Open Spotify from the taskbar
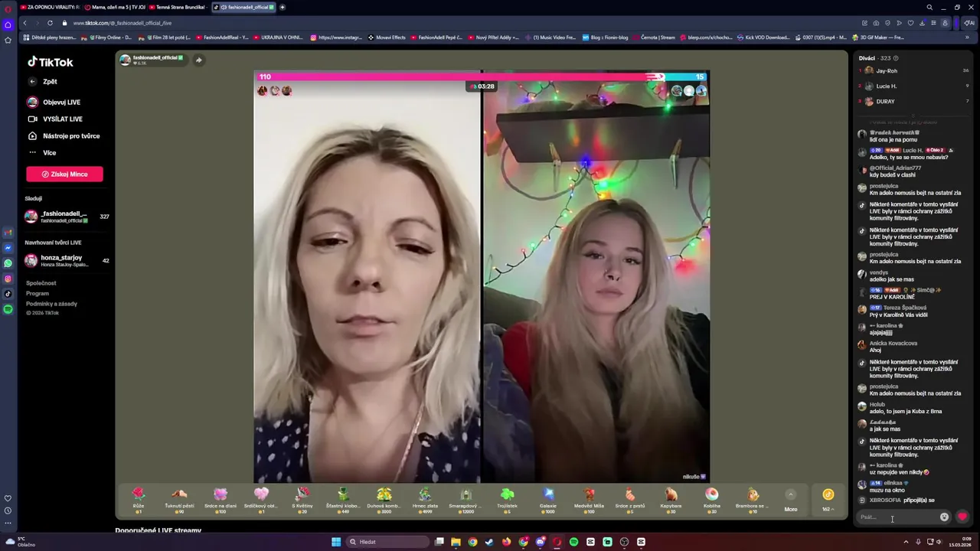The height and width of the screenshot is (551, 980). (x=573, y=542)
